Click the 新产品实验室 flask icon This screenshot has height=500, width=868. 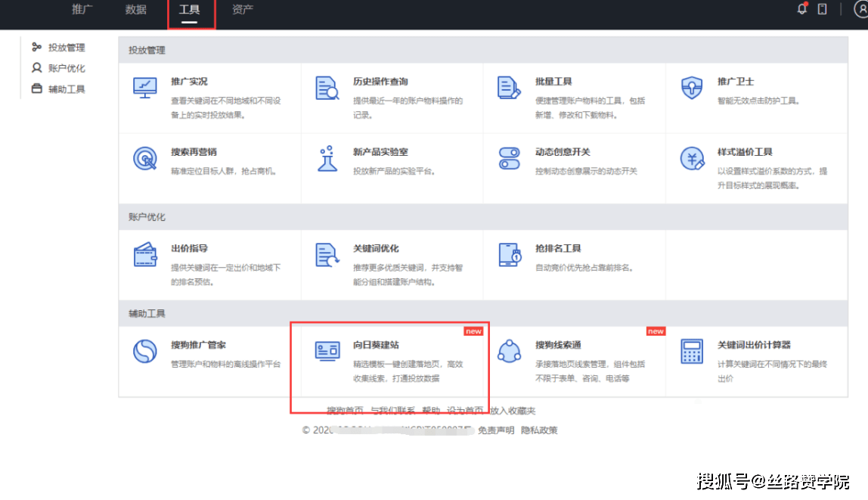pos(327,158)
